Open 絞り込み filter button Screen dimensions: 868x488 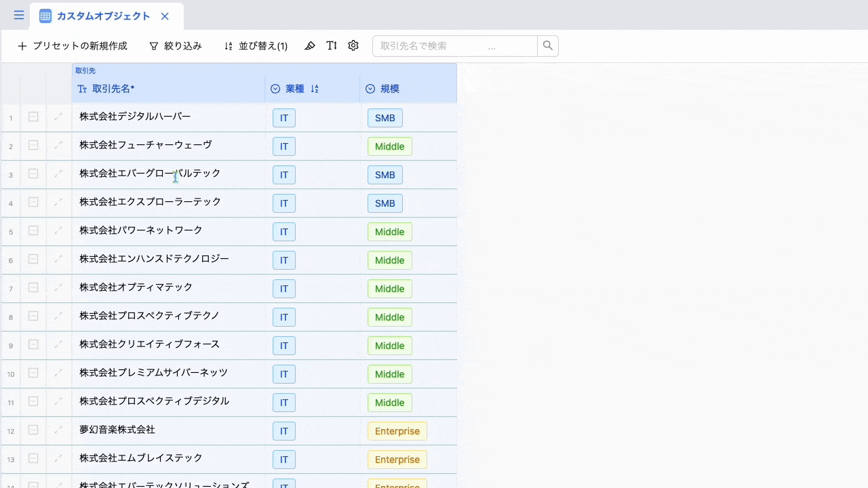pyautogui.click(x=176, y=46)
